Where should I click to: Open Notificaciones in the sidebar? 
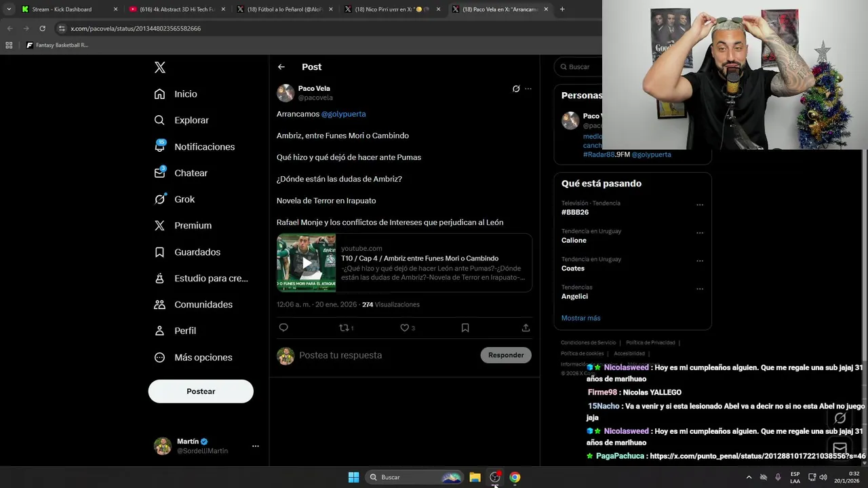(x=194, y=146)
